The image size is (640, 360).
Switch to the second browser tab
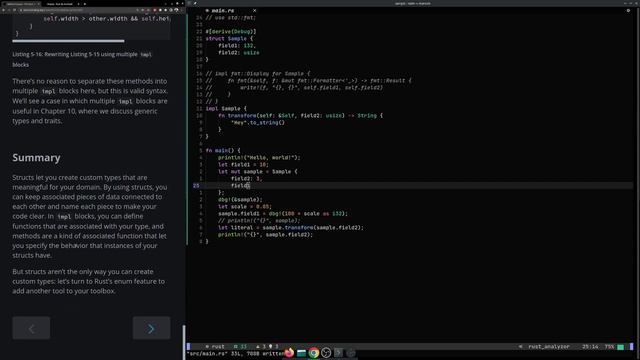click(x=60, y=4)
